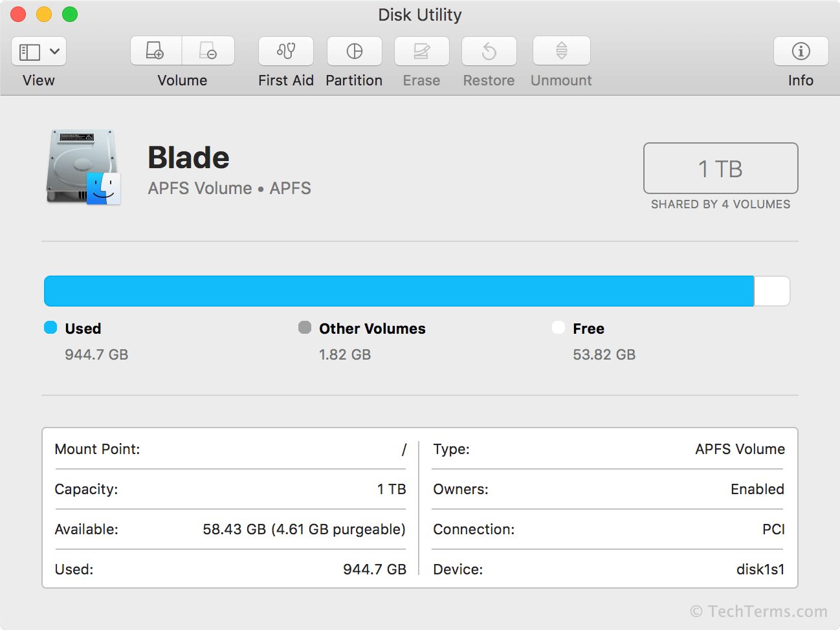Viewport: 840px width, 630px height.
Task: Click the 'disk1s1' device value
Action: pos(760,569)
